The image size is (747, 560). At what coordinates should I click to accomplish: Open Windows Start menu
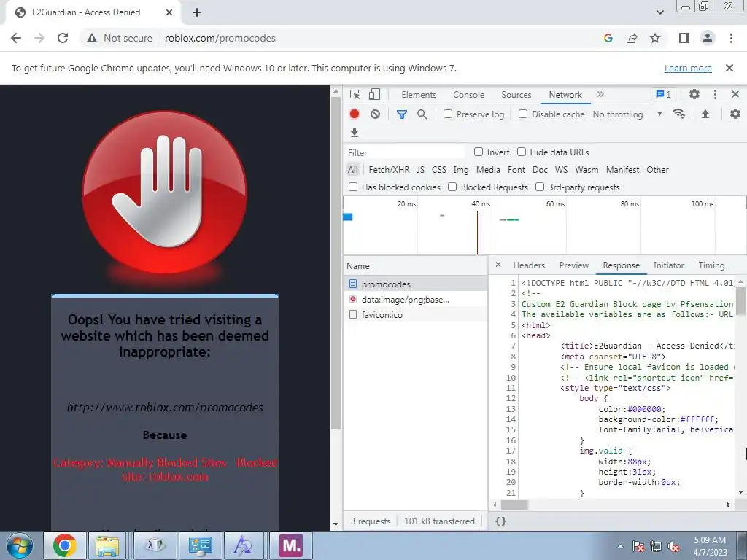(x=19, y=545)
